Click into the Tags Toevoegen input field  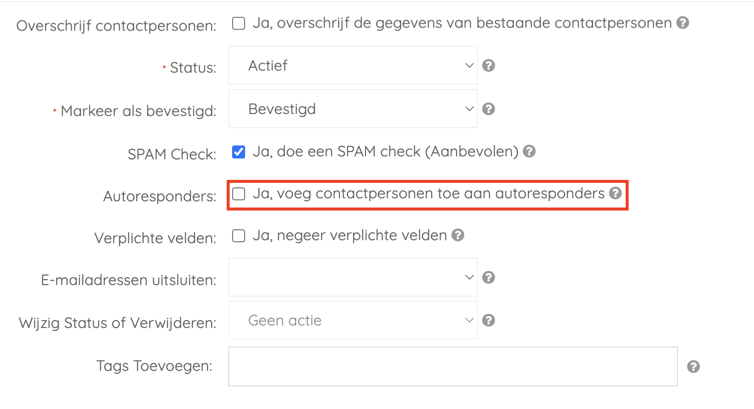(453, 366)
